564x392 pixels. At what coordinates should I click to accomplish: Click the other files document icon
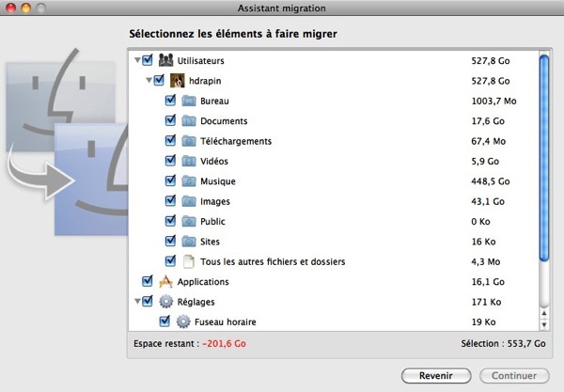point(188,261)
